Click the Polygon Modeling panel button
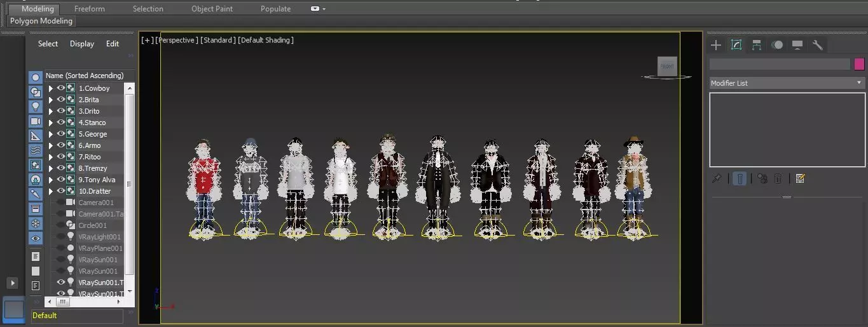 (41, 21)
